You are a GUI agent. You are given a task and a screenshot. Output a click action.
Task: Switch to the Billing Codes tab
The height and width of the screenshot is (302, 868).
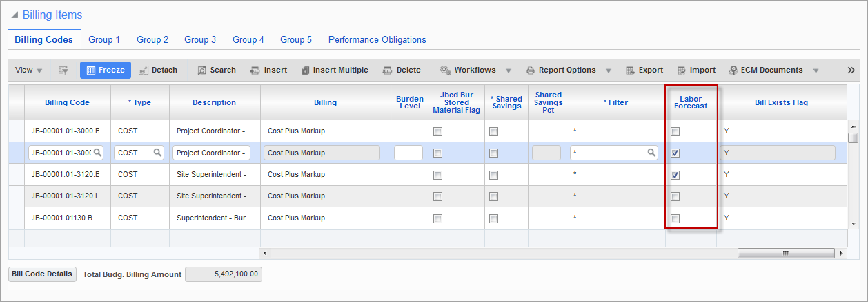[43, 40]
